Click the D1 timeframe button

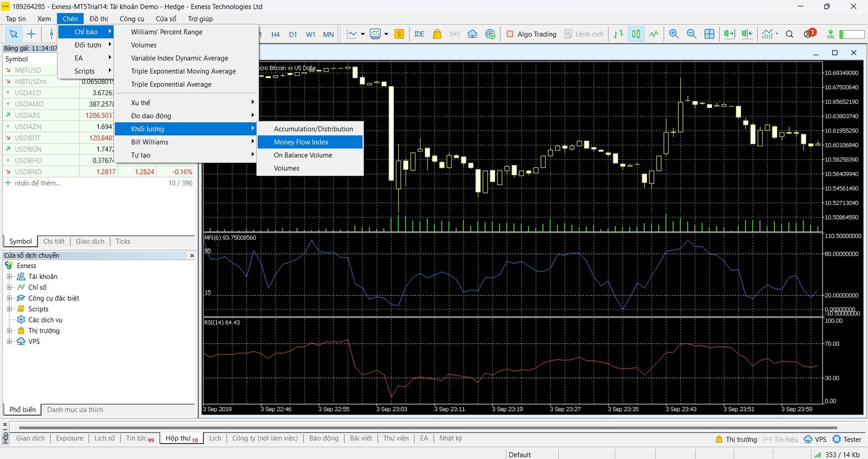(293, 35)
